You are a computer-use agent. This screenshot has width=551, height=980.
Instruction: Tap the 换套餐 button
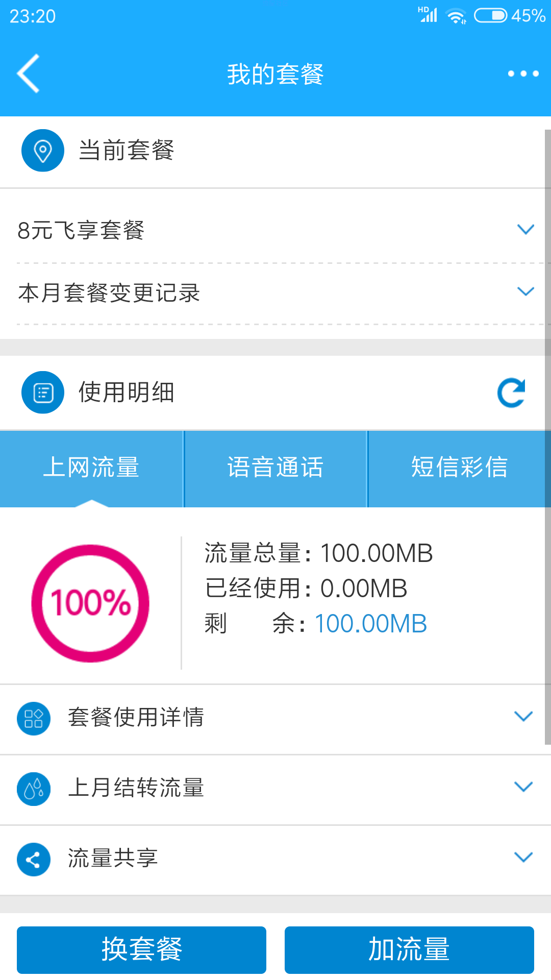(x=141, y=950)
